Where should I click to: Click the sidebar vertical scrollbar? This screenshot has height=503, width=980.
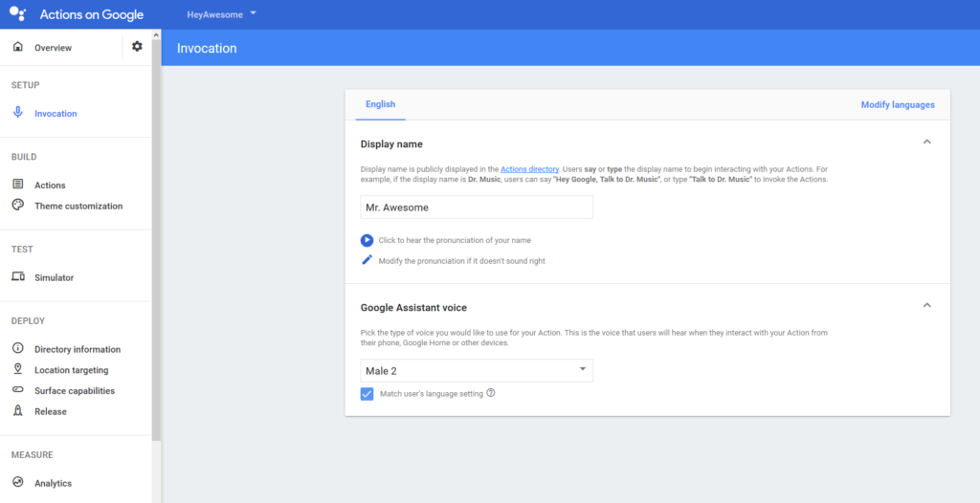156,237
